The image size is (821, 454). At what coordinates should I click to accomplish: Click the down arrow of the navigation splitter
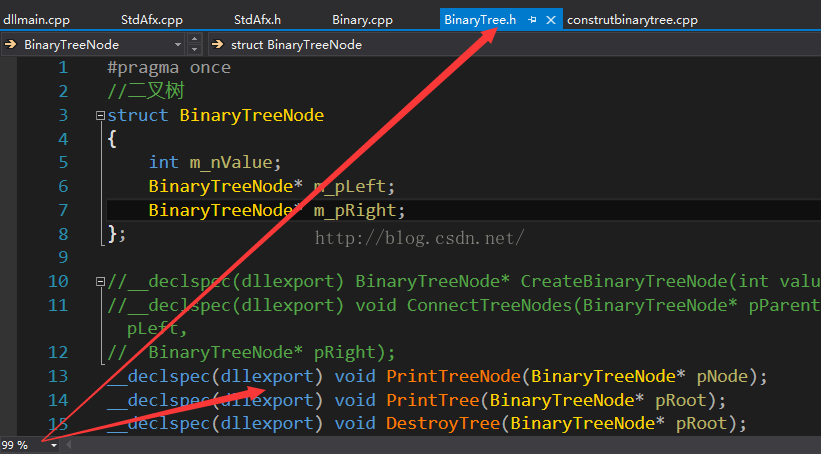pos(194,50)
